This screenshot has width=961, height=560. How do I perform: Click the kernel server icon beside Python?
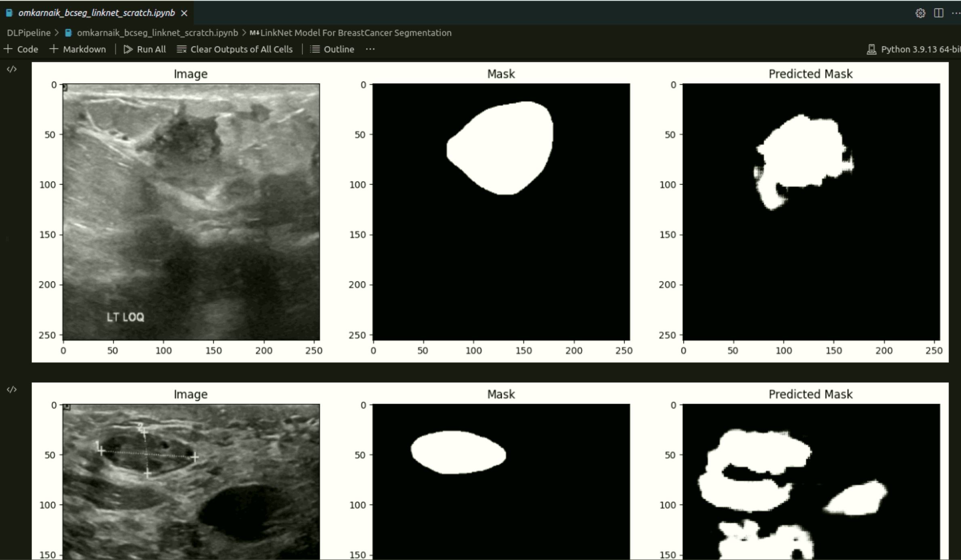[871, 49]
